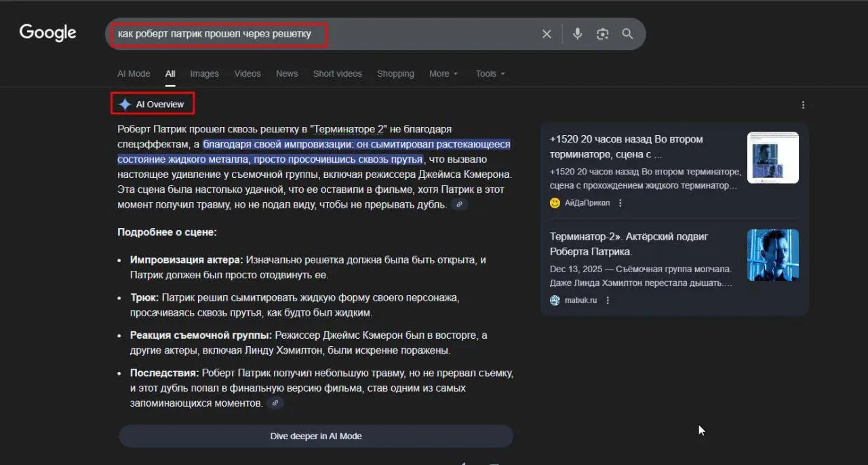Open AI Overview three-dot options menu

[x=804, y=105]
